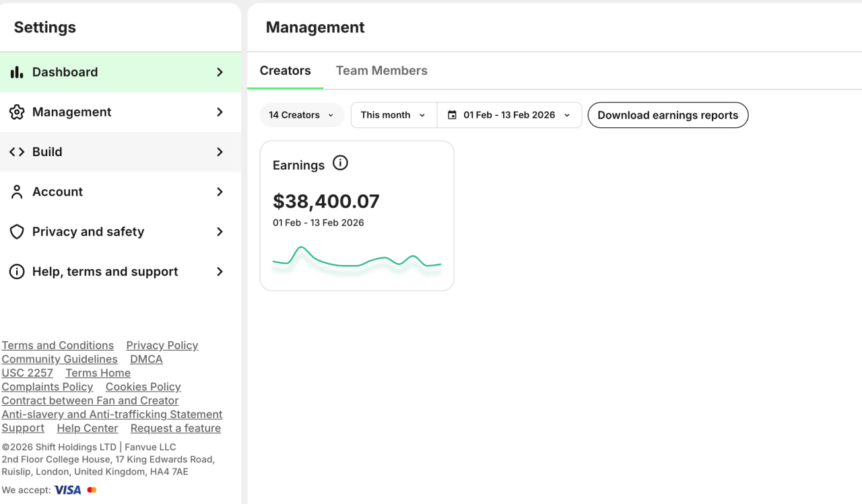Click the Help, terms and support info icon

(17, 272)
